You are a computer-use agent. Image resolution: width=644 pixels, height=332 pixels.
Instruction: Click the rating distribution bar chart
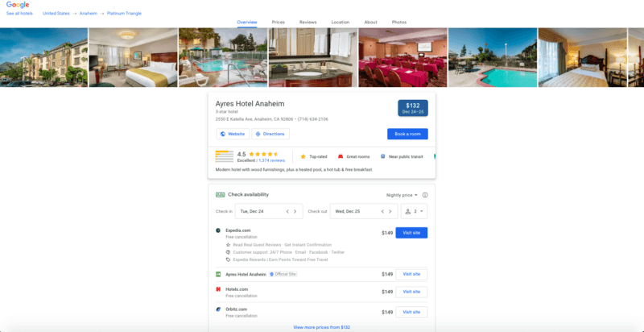click(225, 156)
